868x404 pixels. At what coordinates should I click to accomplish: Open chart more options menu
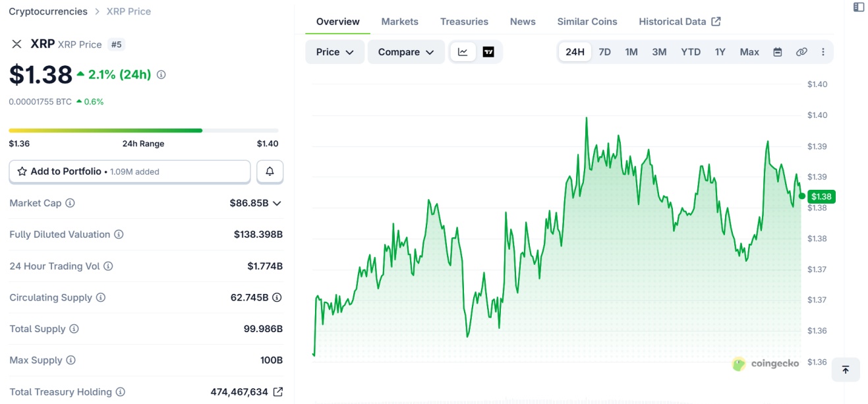tap(823, 52)
